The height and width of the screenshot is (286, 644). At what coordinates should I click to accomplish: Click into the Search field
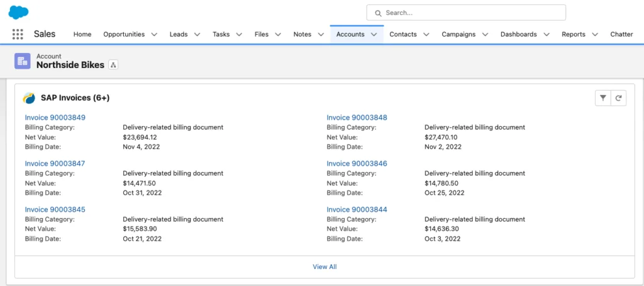(x=466, y=13)
